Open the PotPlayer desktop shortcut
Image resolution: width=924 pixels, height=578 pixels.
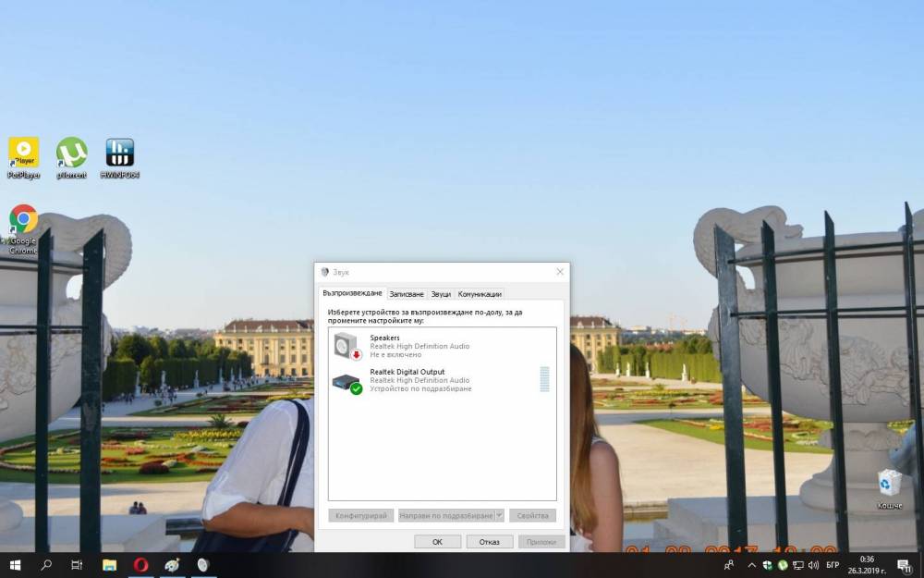point(24,158)
